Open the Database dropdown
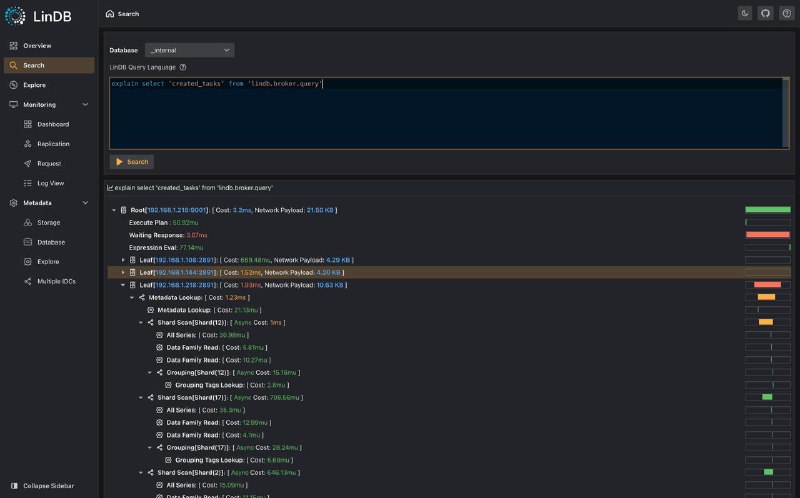This screenshot has height=498, width=800. point(189,50)
